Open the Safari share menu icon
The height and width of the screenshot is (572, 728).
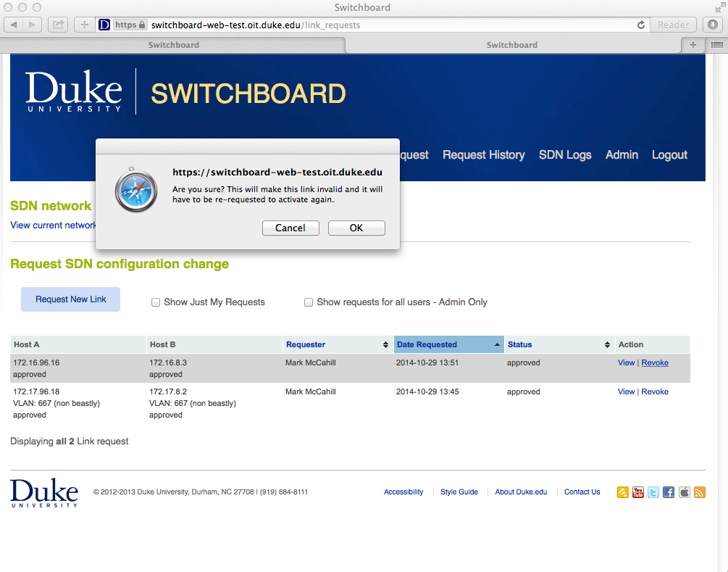click(58, 25)
